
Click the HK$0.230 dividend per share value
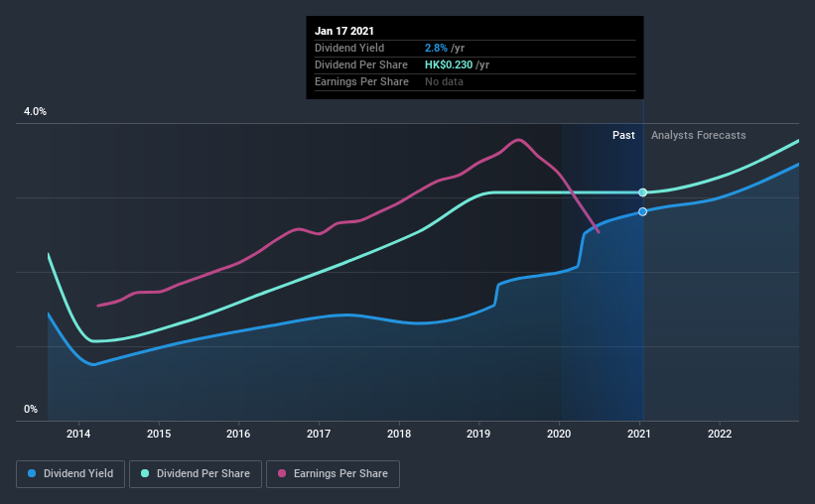pyautogui.click(x=449, y=64)
